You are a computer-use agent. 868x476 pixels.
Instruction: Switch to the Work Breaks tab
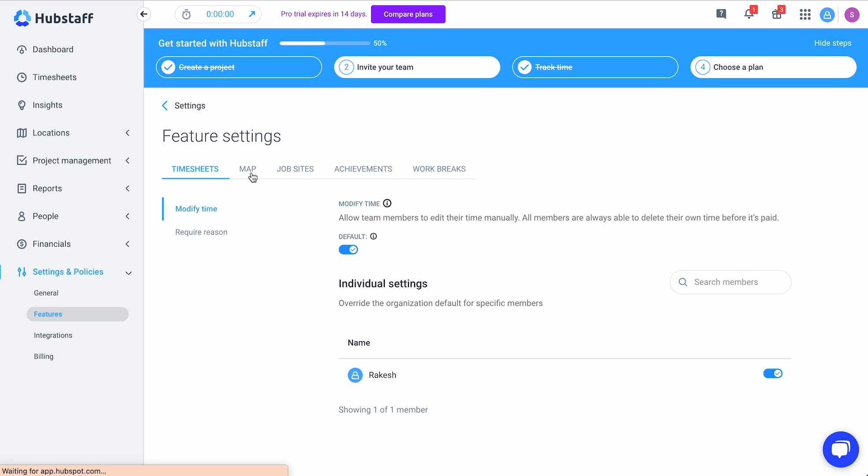pos(439,169)
